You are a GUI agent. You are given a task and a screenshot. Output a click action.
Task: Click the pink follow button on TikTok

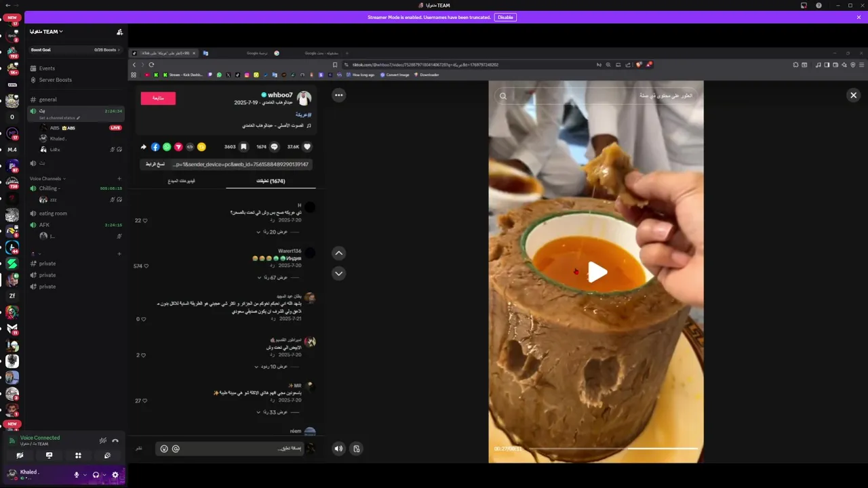coord(158,98)
